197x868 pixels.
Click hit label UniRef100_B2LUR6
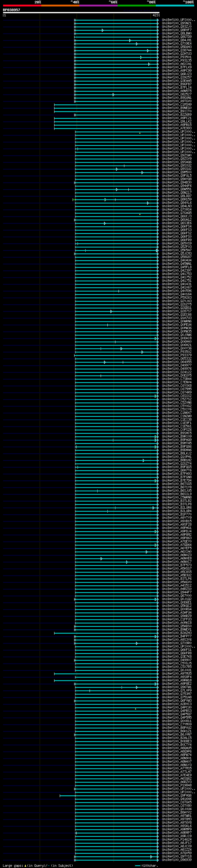click(x=177, y=508)
